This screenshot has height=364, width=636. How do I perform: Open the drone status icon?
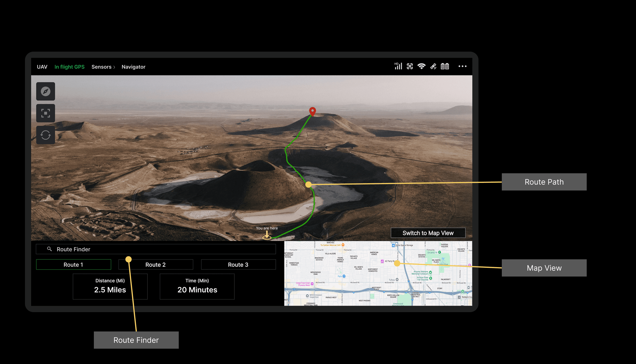[x=410, y=66]
